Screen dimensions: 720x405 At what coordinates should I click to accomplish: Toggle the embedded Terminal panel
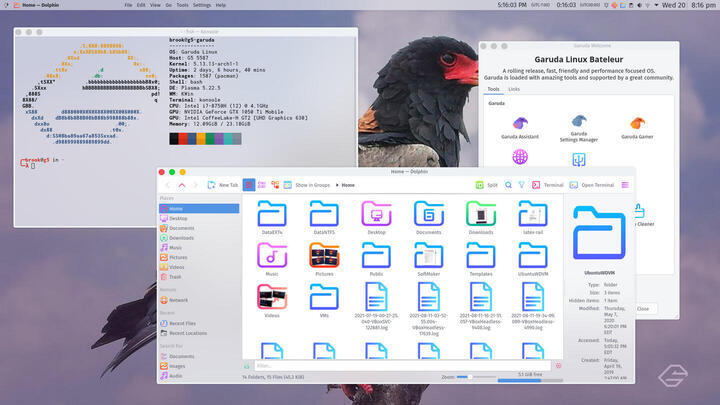click(x=547, y=185)
